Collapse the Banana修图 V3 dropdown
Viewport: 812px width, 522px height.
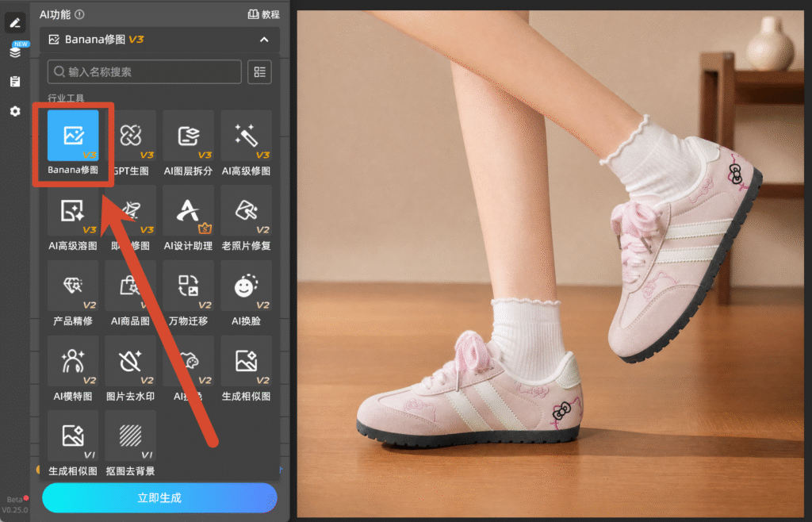click(264, 40)
